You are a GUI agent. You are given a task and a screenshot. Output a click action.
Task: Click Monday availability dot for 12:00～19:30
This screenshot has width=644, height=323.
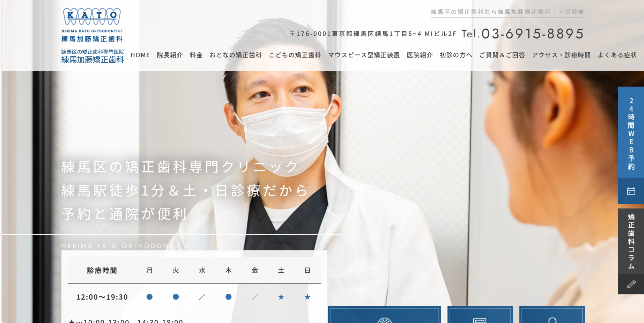149,297
